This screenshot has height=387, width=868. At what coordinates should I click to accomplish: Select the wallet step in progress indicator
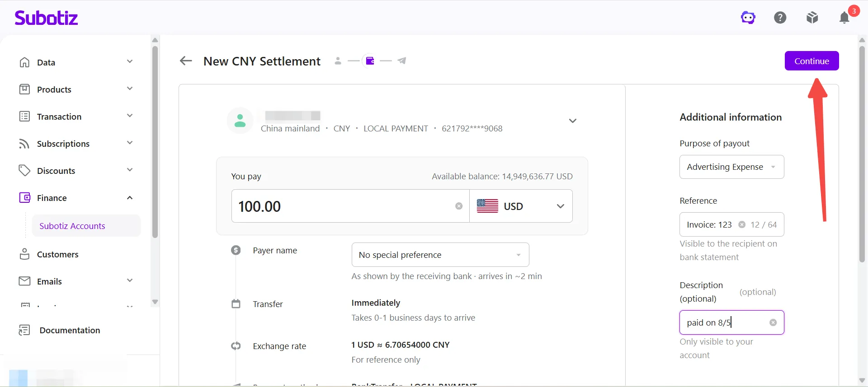coord(370,61)
